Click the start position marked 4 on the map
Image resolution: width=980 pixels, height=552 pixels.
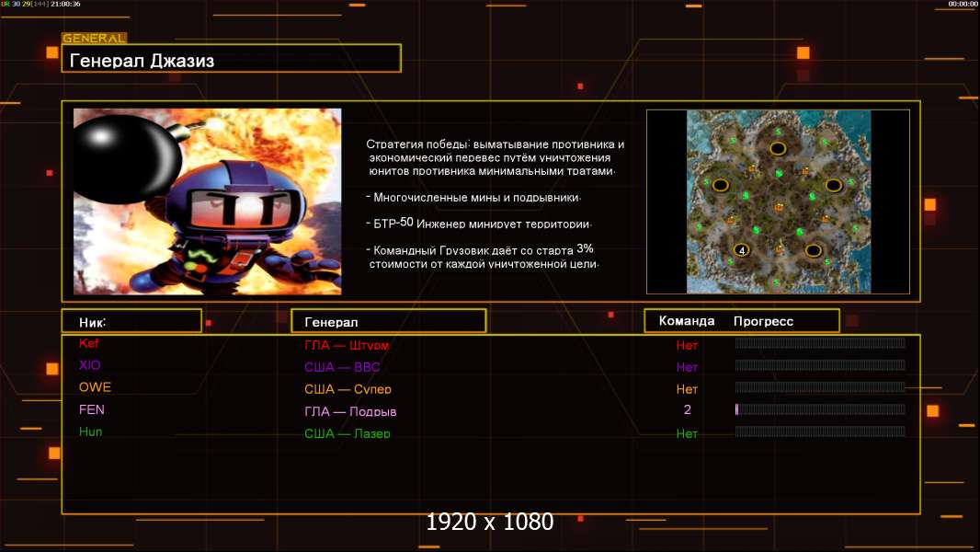click(x=742, y=250)
